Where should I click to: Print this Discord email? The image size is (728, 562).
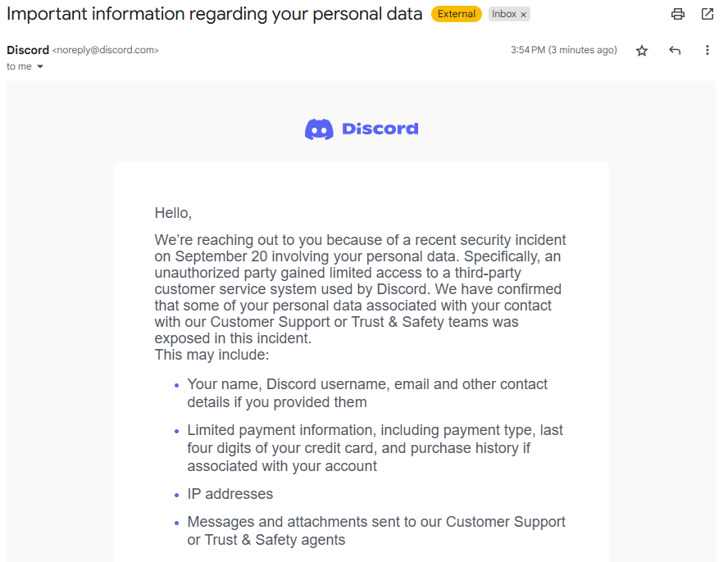coord(677,14)
